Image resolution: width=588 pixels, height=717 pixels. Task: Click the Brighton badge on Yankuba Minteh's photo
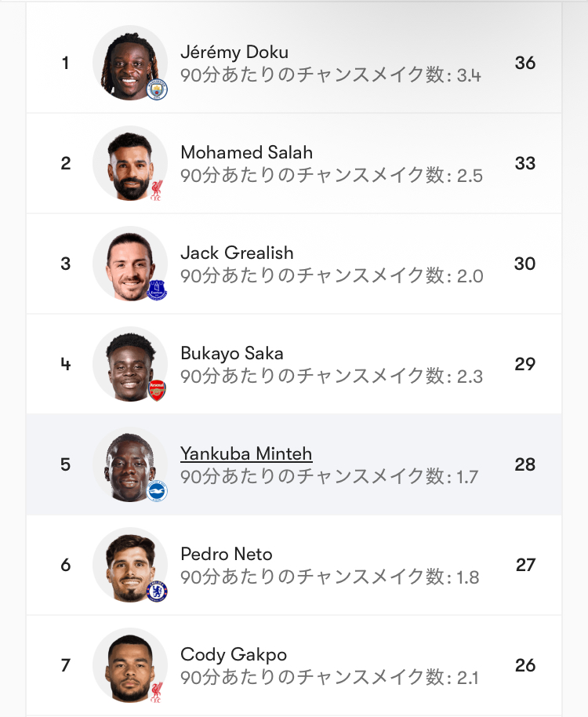[158, 491]
